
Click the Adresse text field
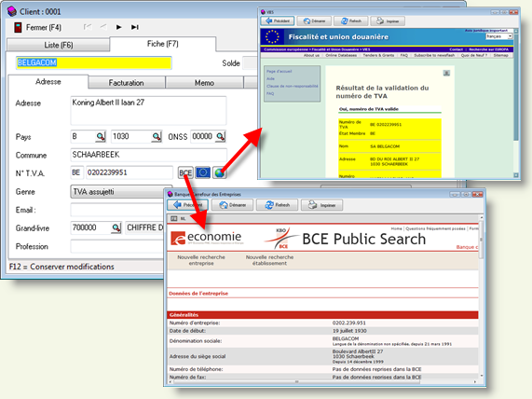[x=148, y=110]
